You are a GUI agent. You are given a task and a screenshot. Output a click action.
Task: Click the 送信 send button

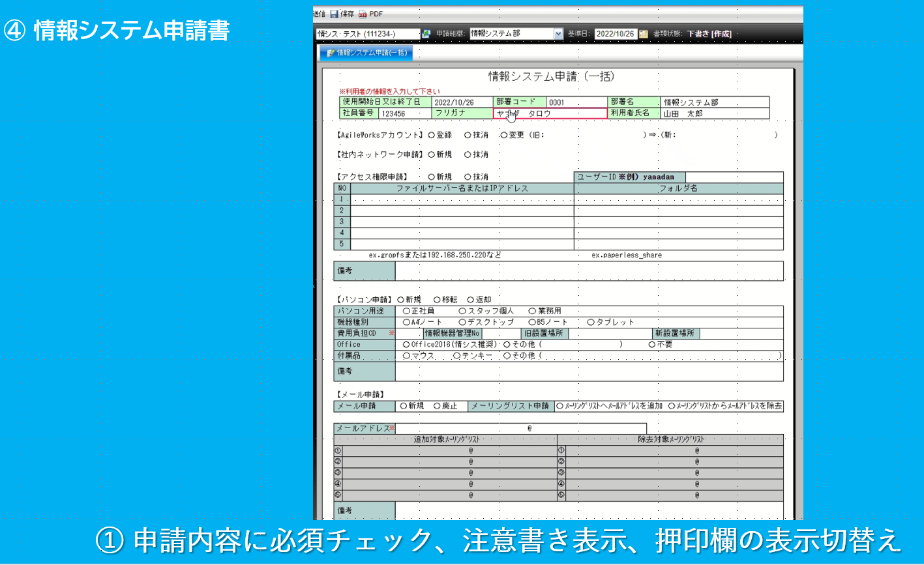pyautogui.click(x=320, y=14)
